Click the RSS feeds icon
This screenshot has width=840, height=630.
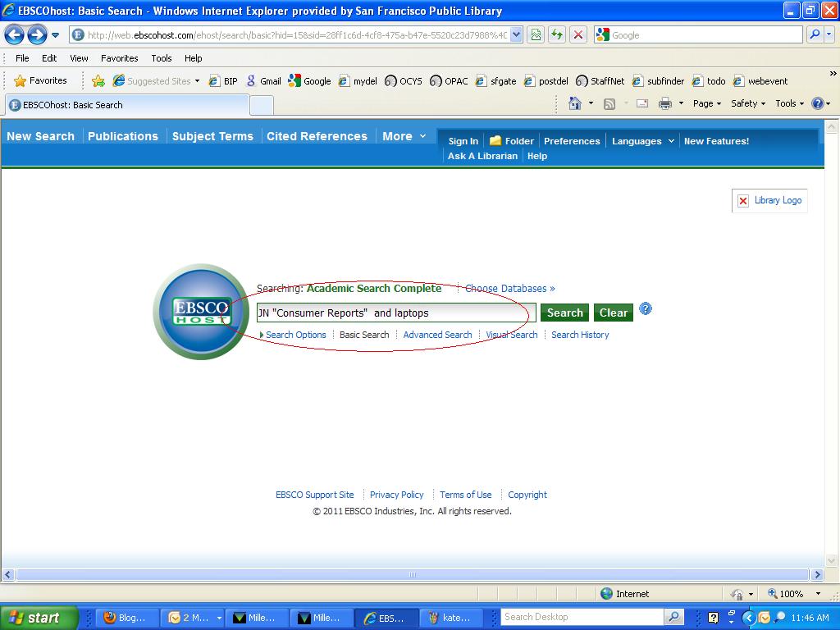[609, 104]
